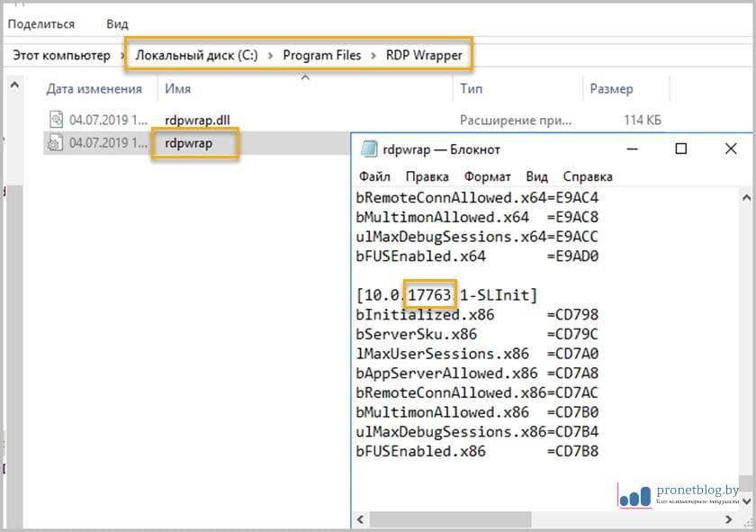Select file name rdpwrap
The width and height of the screenshot is (756, 532).
pos(188,143)
